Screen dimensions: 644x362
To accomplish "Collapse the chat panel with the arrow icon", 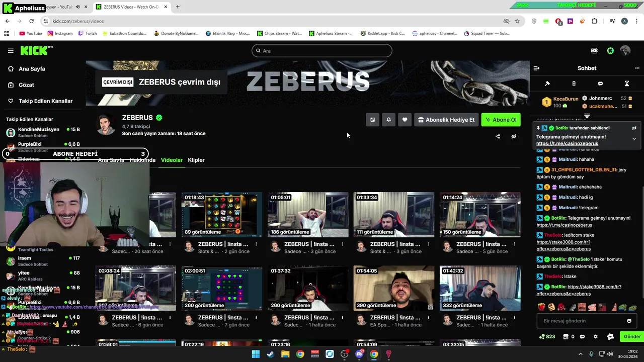I will pyautogui.click(x=536, y=68).
